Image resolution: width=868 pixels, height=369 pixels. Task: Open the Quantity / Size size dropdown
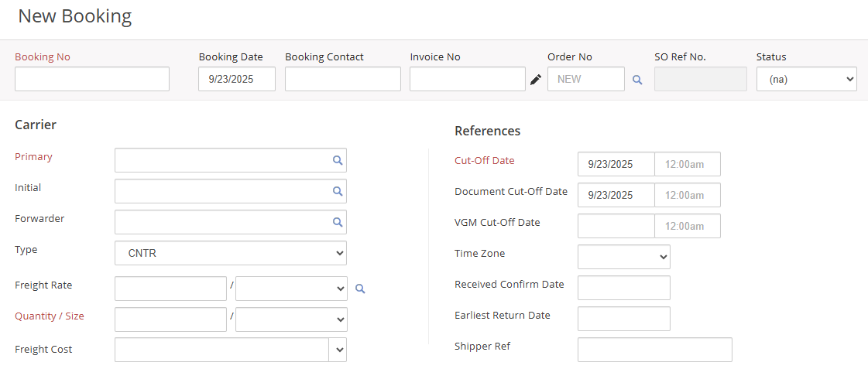291,319
